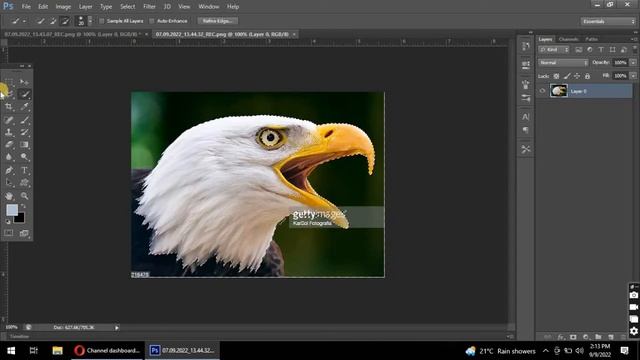Image resolution: width=640 pixels, height=360 pixels.
Task: Select the Pen tool
Action: tap(9, 170)
